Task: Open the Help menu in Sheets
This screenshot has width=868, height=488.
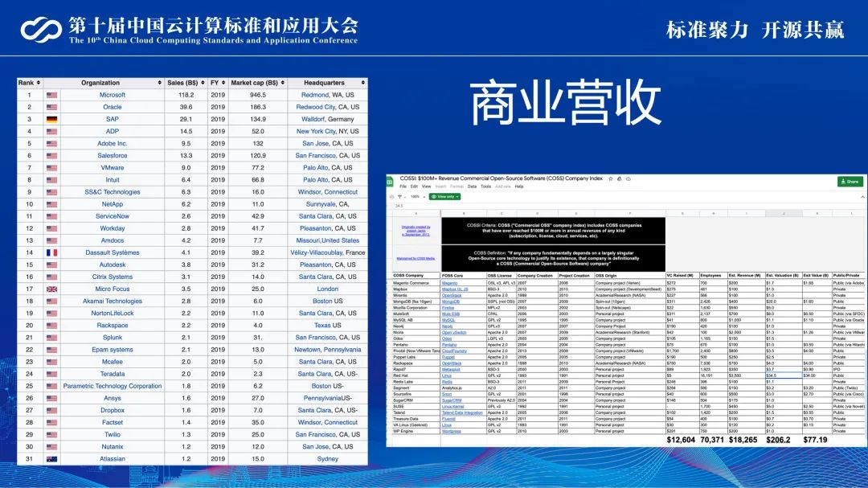Action: (x=519, y=187)
